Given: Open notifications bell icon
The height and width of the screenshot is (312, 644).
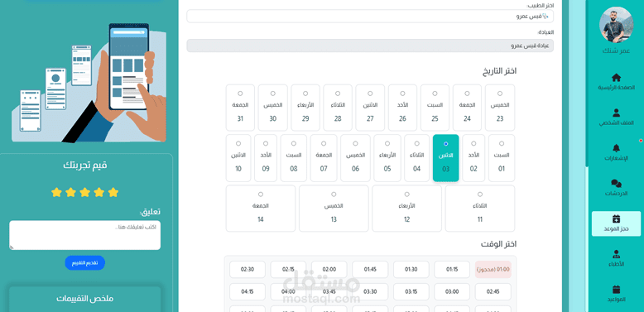Looking at the screenshot, I should point(616,148).
